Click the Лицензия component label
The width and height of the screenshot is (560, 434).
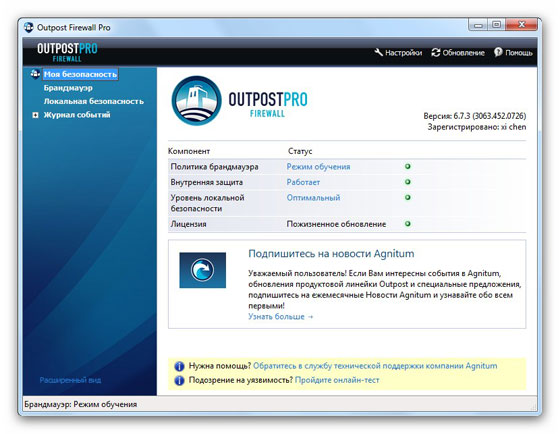[x=188, y=224]
